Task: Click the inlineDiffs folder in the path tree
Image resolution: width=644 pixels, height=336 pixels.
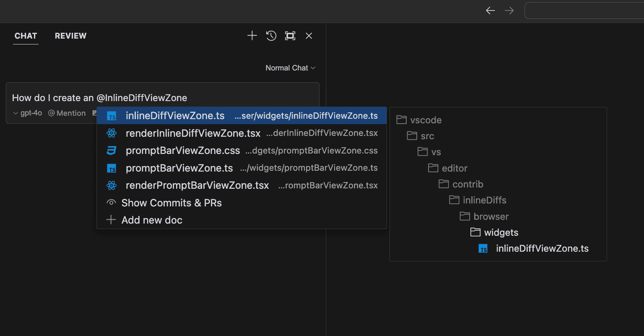Action: point(478,200)
